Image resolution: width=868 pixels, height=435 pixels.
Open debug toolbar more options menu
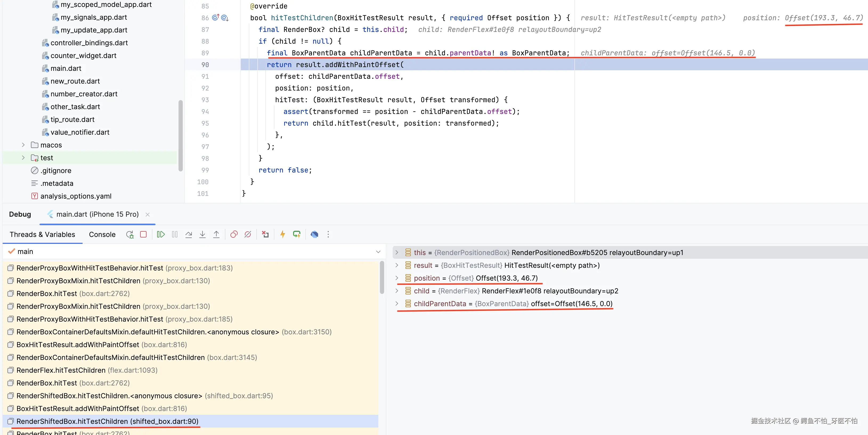coord(328,234)
